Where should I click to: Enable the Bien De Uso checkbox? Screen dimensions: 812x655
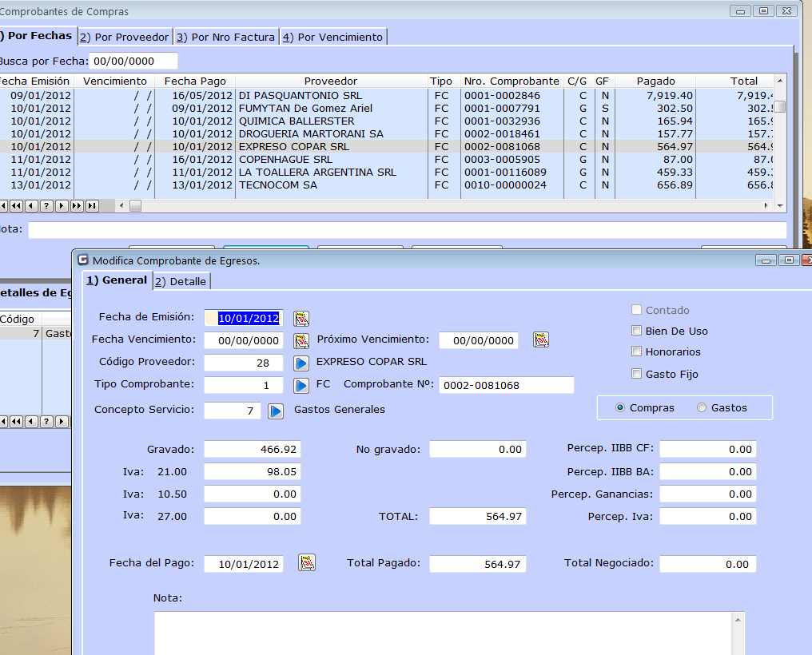pos(637,331)
